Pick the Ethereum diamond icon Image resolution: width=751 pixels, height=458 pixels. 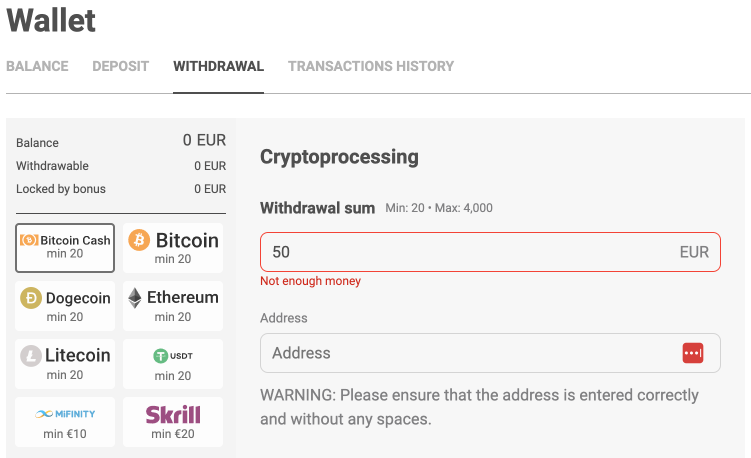[135, 298]
